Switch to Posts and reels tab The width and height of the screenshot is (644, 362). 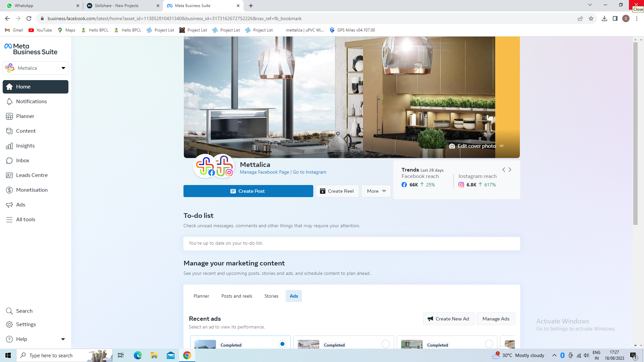[x=237, y=296]
